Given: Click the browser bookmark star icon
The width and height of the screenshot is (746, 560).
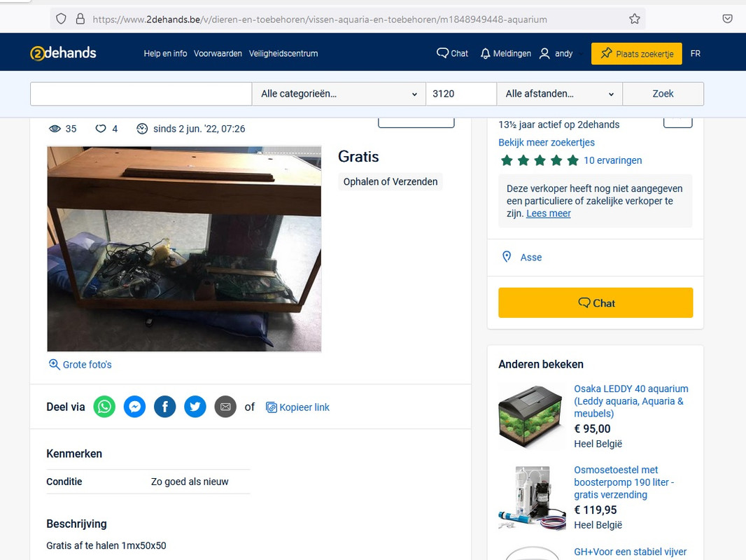Looking at the screenshot, I should [634, 19].
